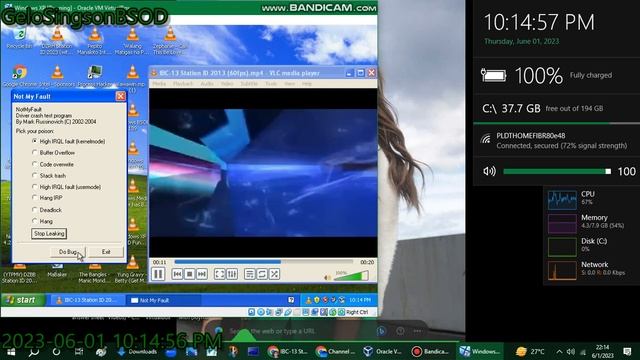Click Do Bug in Not My Fault
This screenshot has height=360, width=640.
coord(68,252)
